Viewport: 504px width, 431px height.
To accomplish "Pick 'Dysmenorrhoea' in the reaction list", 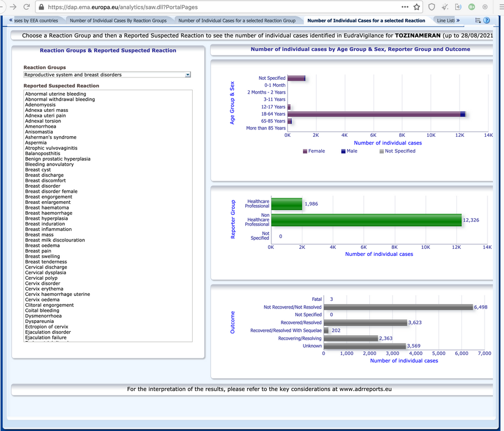I will click(x=43, y=316).
